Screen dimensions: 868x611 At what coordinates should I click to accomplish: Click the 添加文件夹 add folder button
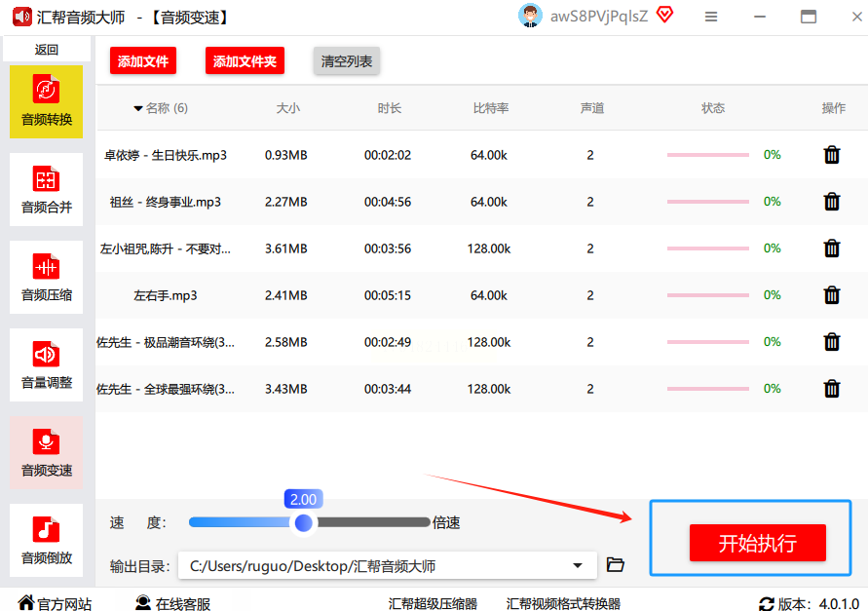coord(245,61)
